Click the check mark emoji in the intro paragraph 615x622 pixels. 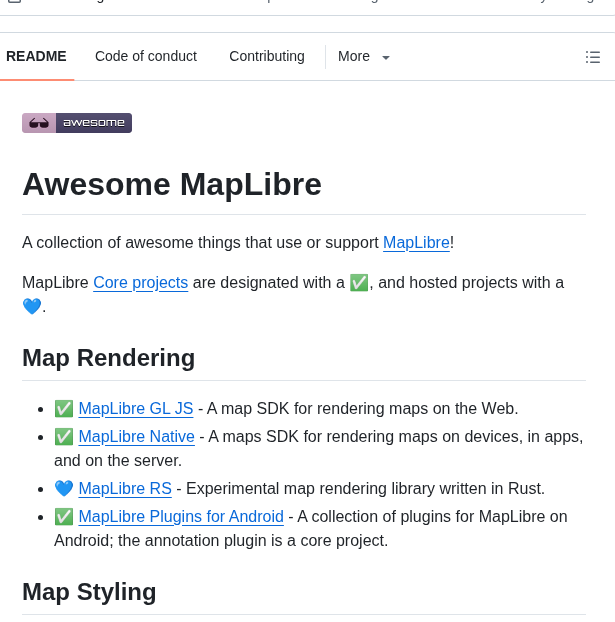(359, 283)
